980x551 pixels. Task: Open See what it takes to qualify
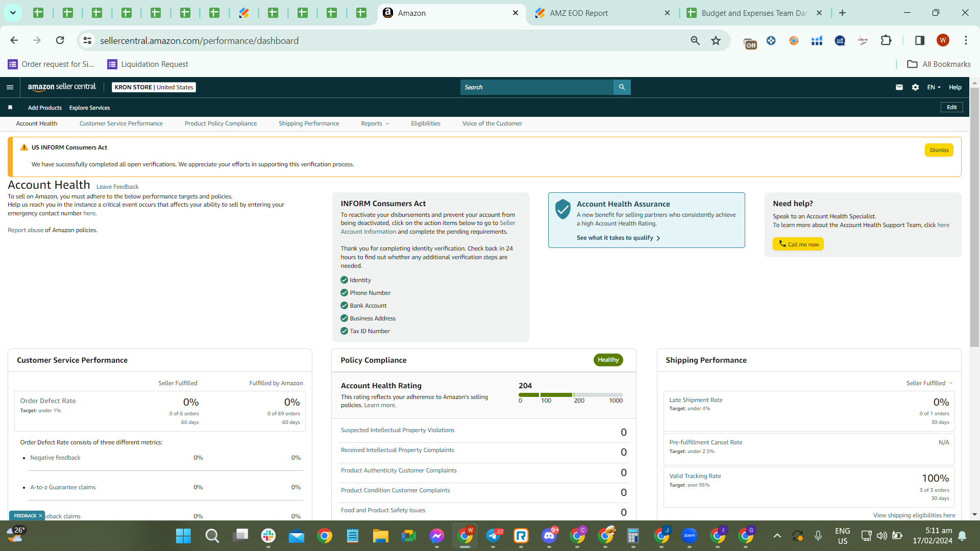point(618,238)
